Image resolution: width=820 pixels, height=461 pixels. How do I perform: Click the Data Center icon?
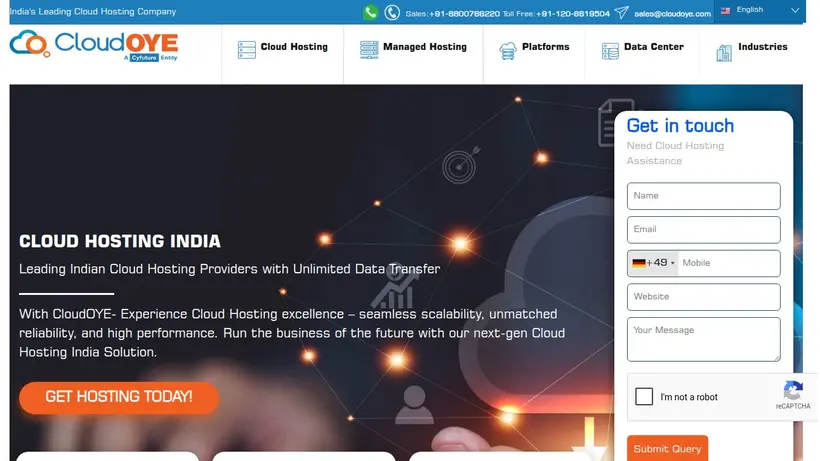[610, 51]
